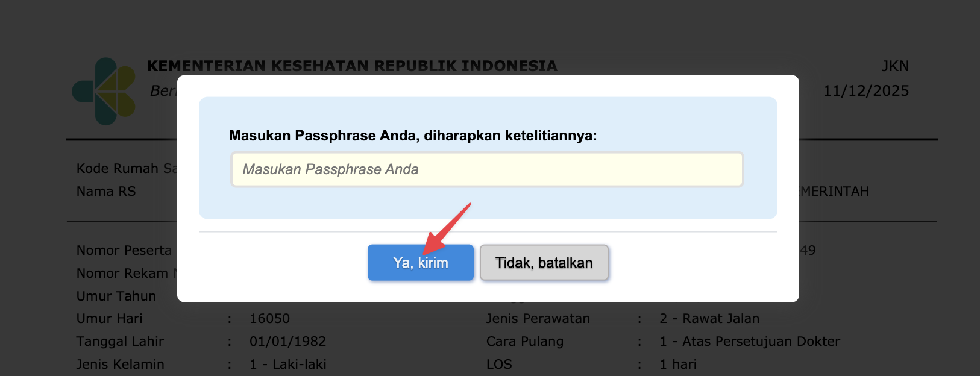Click the Nama RS label

106,192
